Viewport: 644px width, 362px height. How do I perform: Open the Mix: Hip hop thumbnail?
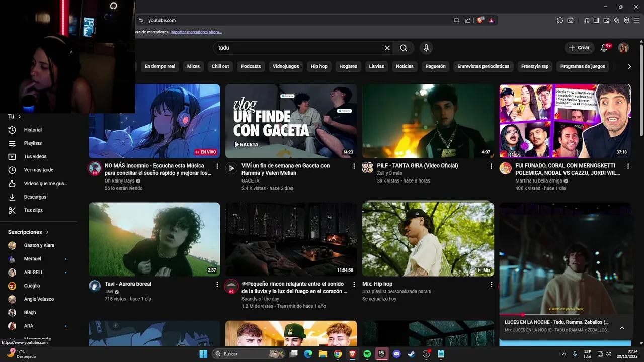(x=428, y=239)
